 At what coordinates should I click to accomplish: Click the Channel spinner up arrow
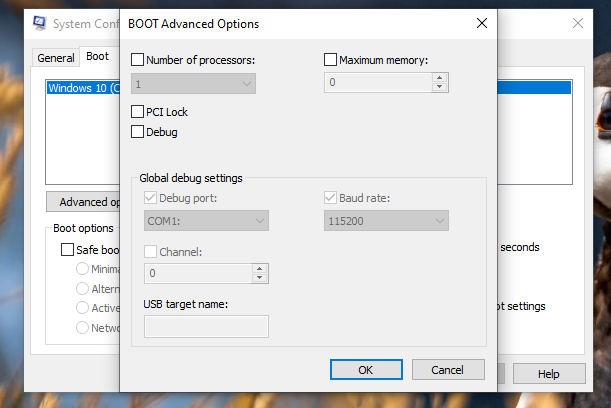click(260, 268)
